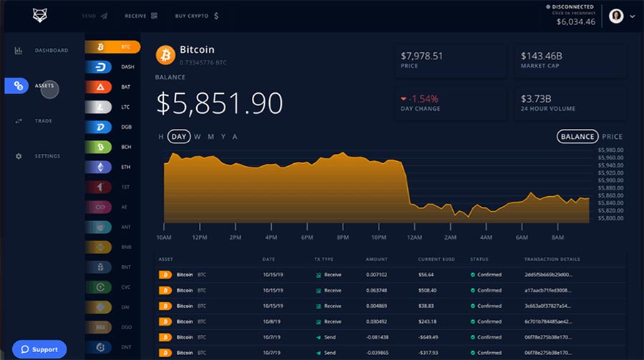
Task: Select the DAY chart range
Action: pos(179,137)
